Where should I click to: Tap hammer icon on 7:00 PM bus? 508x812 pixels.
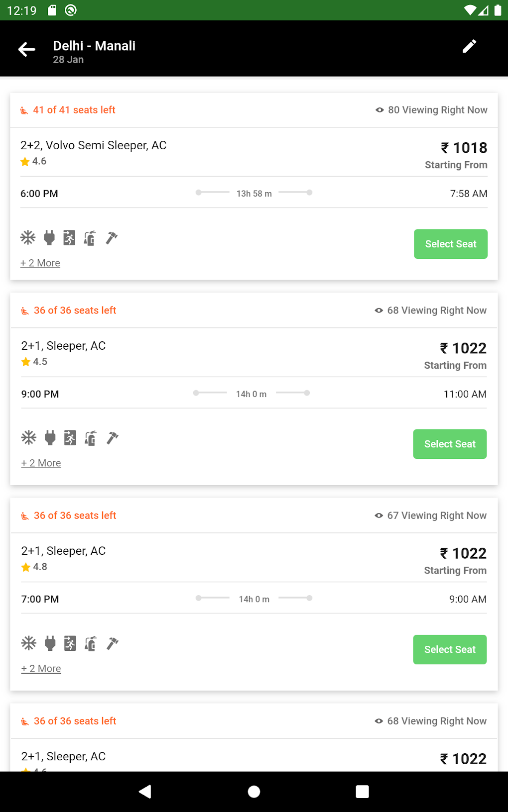tap(113, 643)
